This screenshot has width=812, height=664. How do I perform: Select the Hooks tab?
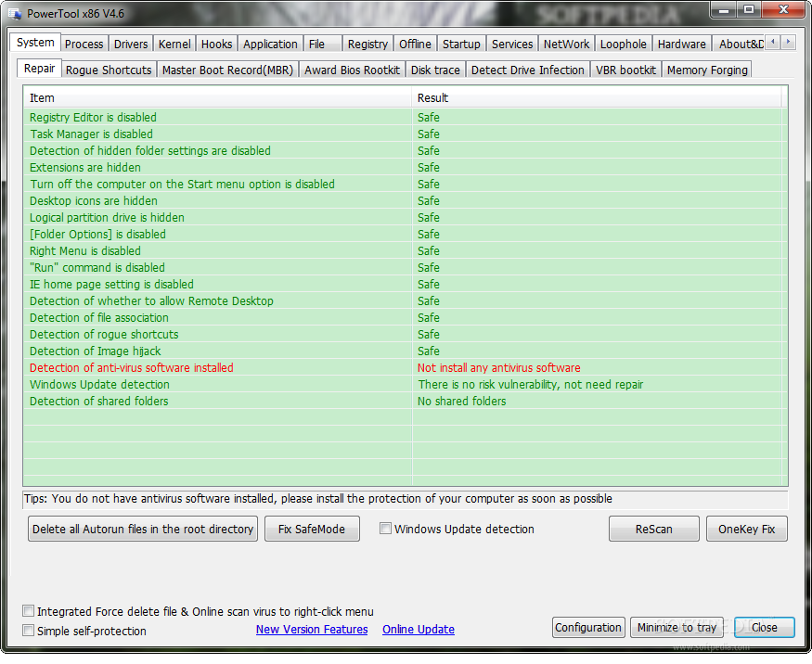pos(216,44)
